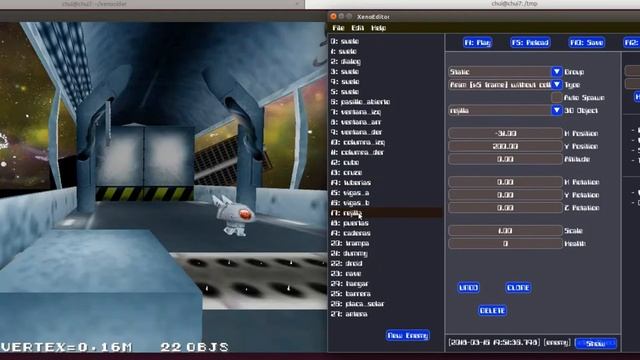This screenshot has height=360, width=640.
Task: Open the File menu
Action: click(338, 28)
